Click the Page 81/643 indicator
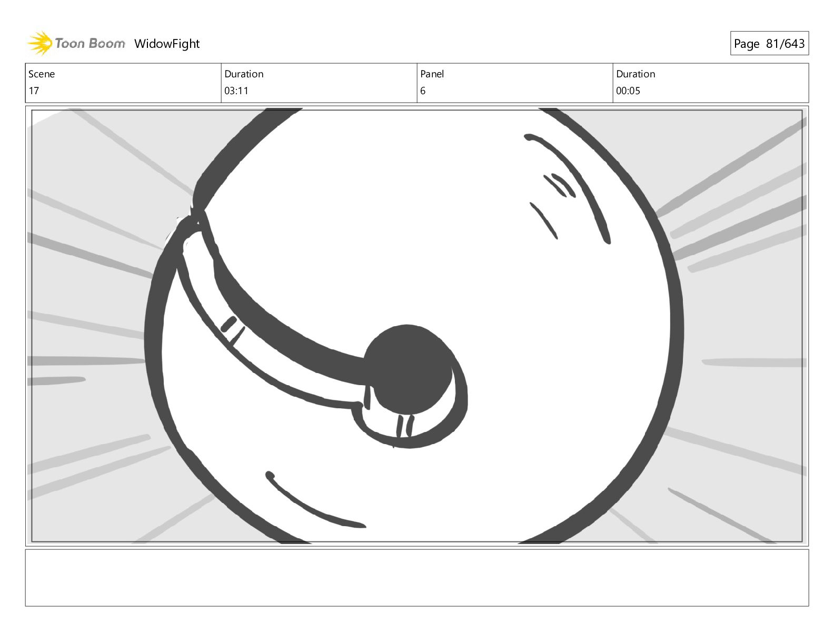The width and height of the screenshot is (834, 644). pos(769,44)
